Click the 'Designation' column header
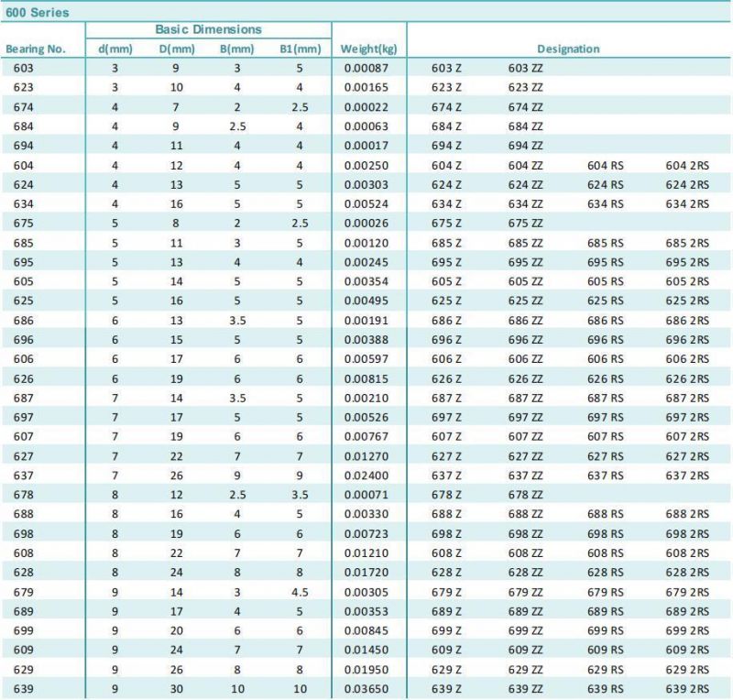733x700 pixels. pyautogui.click(x=568, y=49)
